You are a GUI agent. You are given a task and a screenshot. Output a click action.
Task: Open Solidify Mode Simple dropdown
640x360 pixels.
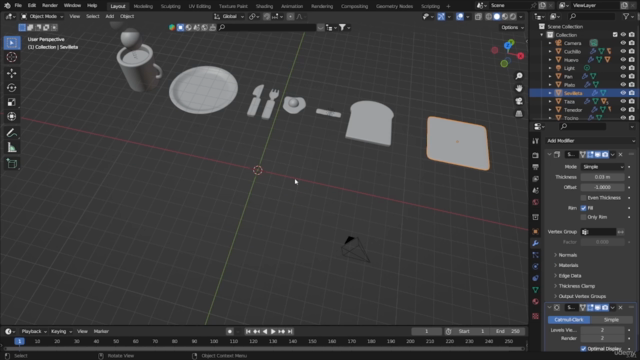[x=602, y=167]
